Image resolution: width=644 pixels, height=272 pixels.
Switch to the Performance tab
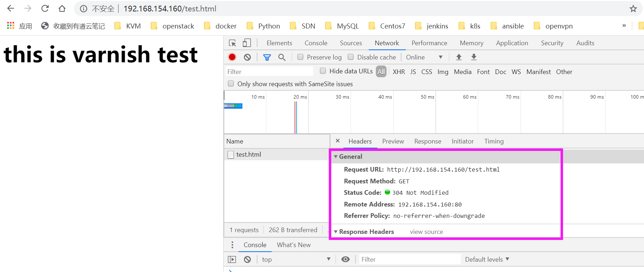(x=429, y=43)
